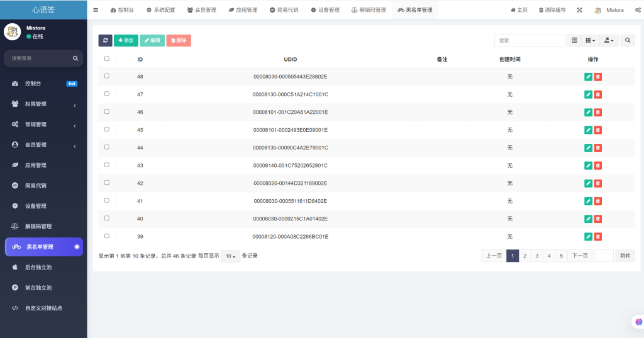Screen dimensions: 644x338
Task: Click the green 添加 button
Action: click(x=126, y=40)
